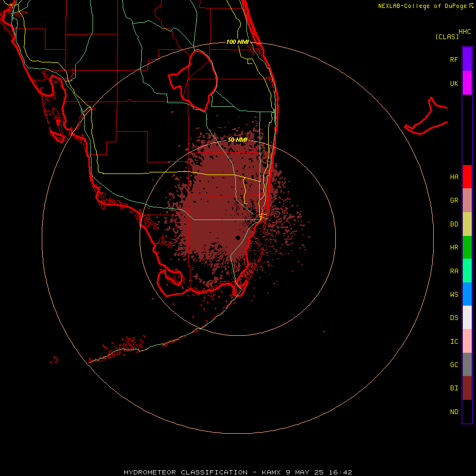Click the Lake Okeechobee outline
Screen dimensions: 476x476
click(193, 80)
